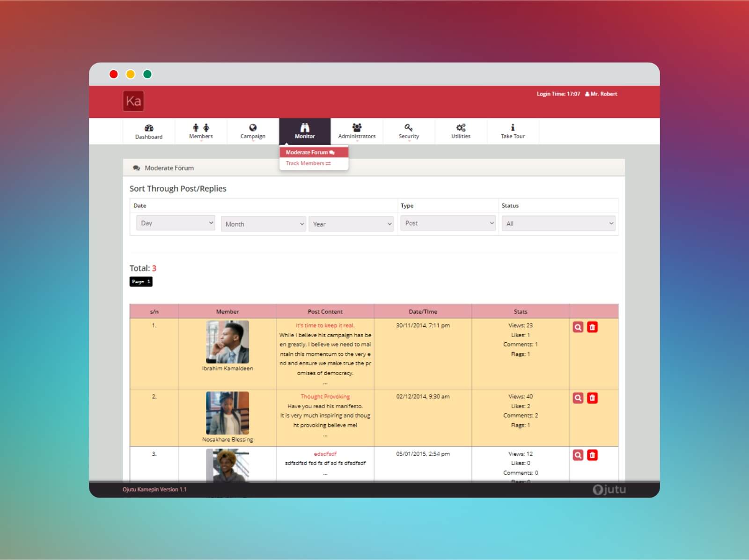Open the Status dropdown showing All

coord(558,223)
